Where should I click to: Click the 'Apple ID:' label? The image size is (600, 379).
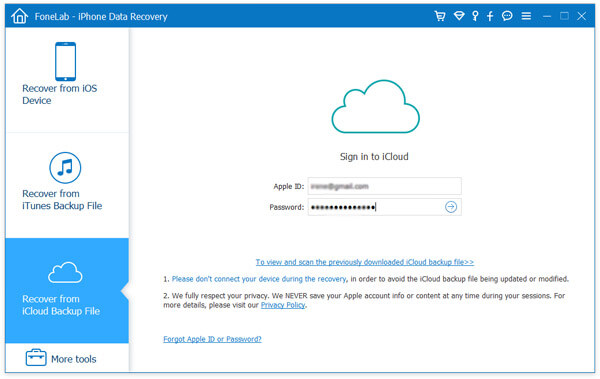tap(289, 186)
